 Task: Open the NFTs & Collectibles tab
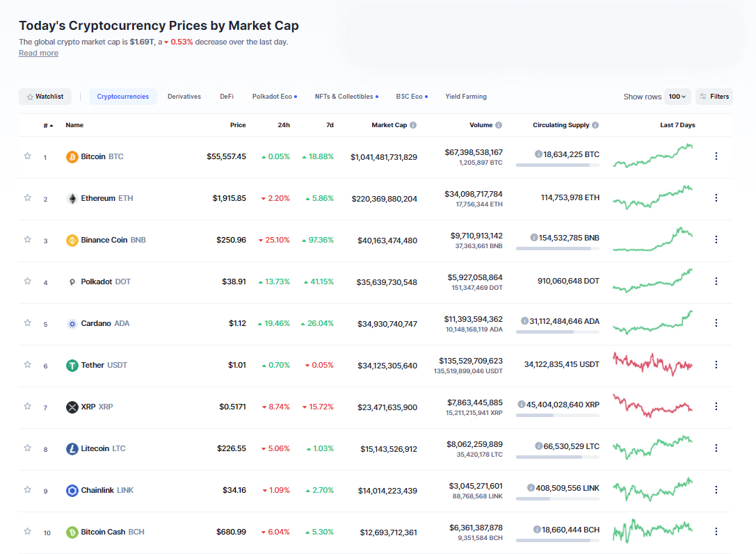click(x=346, y=97)
